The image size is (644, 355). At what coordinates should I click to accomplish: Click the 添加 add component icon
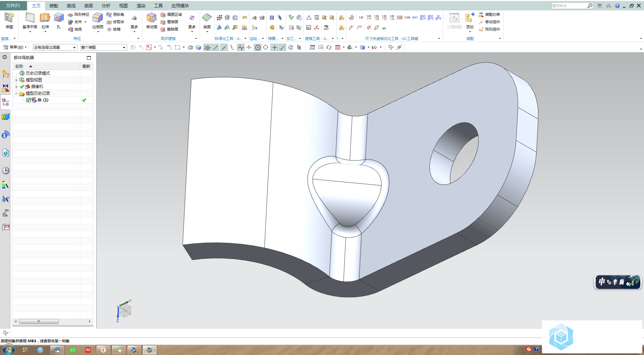469,18
